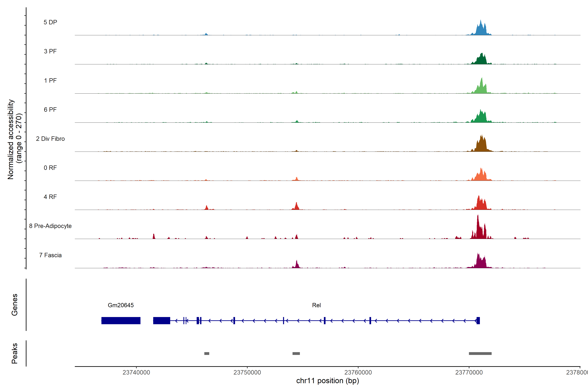Click the leftmost gray peak bar
The height and width of the screenshot is (392, 588).
[206, 353]
